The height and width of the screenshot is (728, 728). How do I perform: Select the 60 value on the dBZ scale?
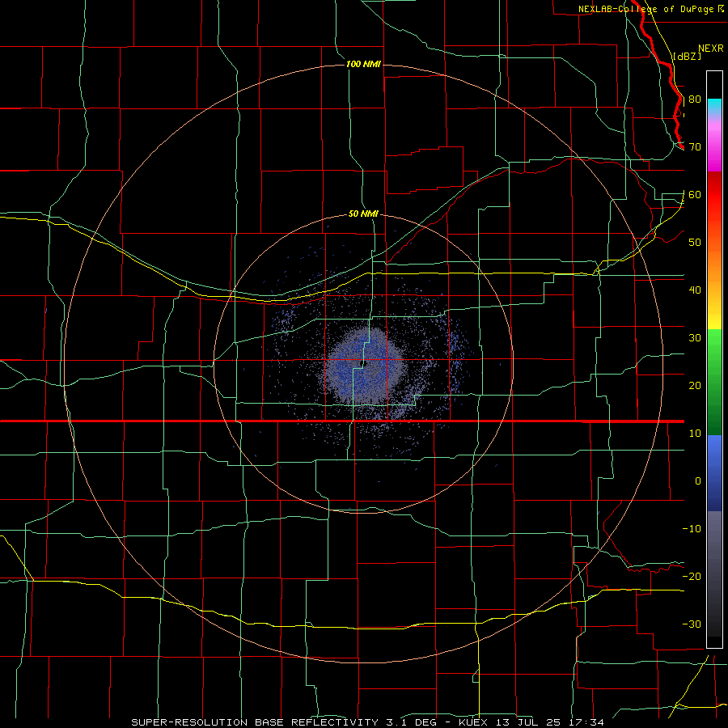(x=695, y=195)
